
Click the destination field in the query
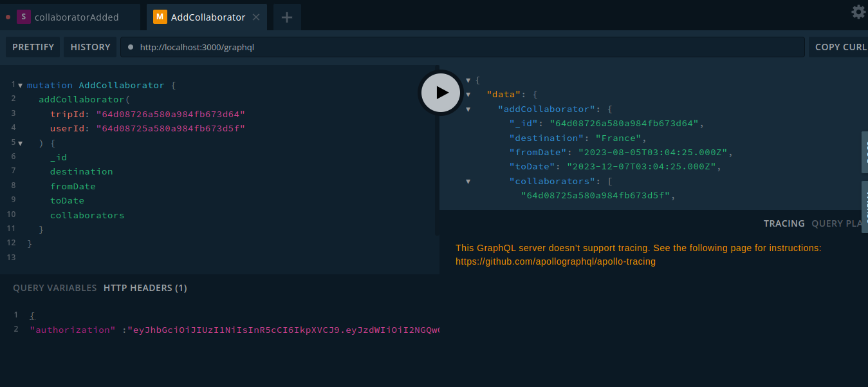[x=82, y=171]
